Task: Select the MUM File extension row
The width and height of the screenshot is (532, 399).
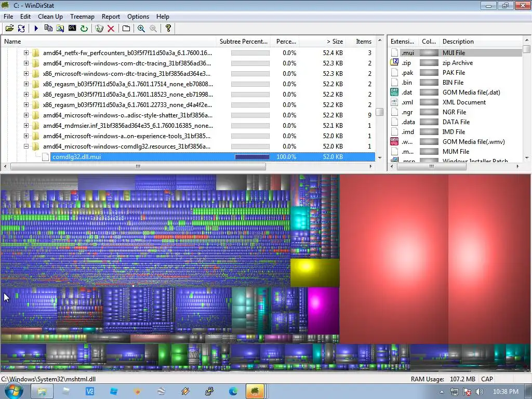Action: [456, 151]
